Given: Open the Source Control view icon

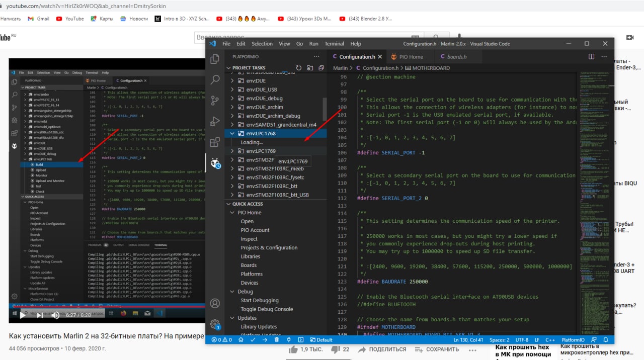Looking at the screenshot, I should 215,100.
